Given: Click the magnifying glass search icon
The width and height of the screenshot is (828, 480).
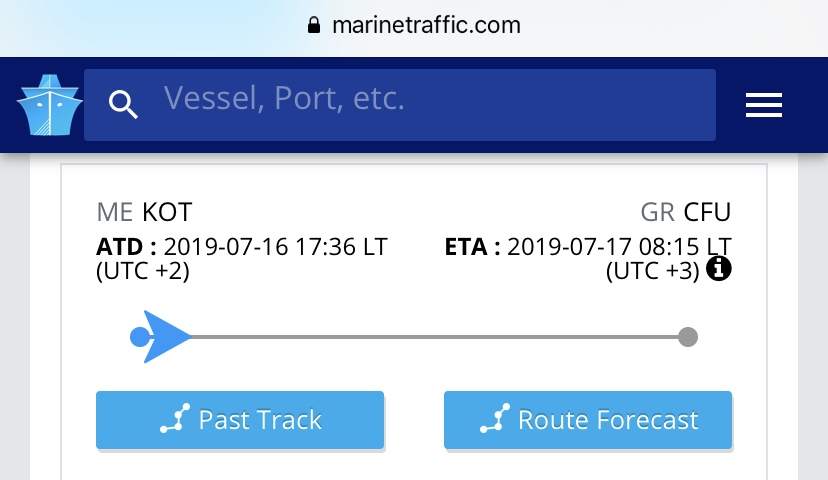Looking at the screenshot, I should (123, 104).
